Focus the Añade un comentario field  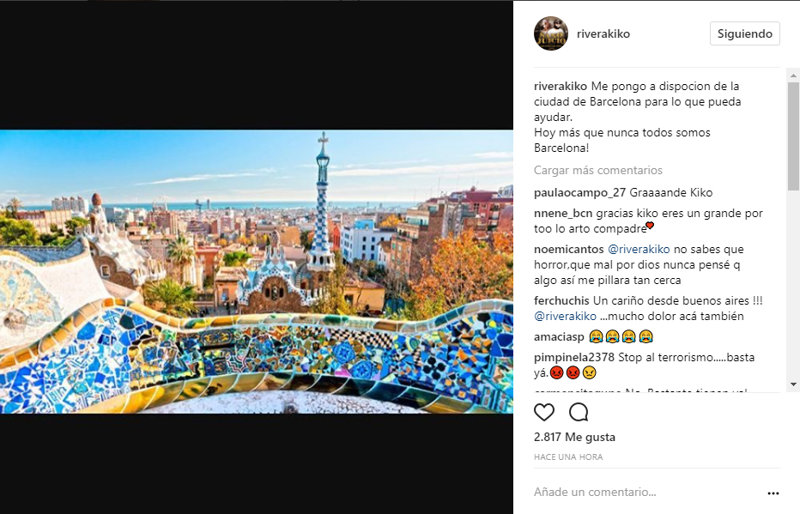pyautogui.click(x=640, y=492)
